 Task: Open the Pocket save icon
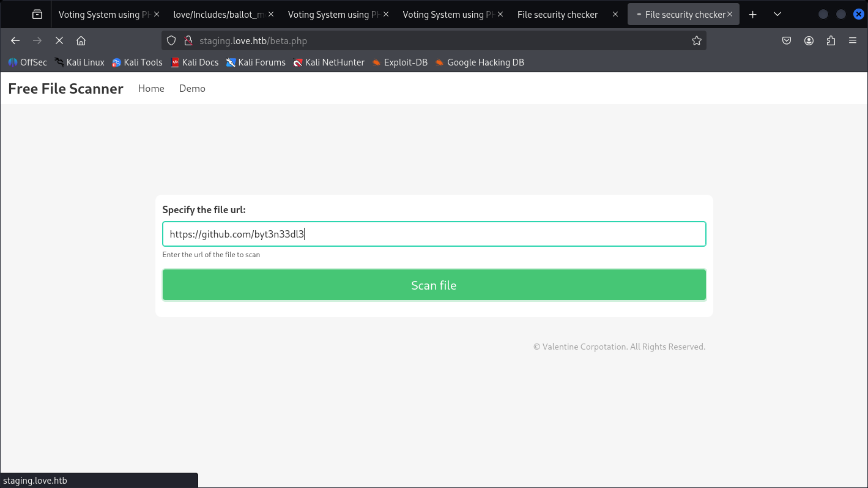click(x=787, y=40)
